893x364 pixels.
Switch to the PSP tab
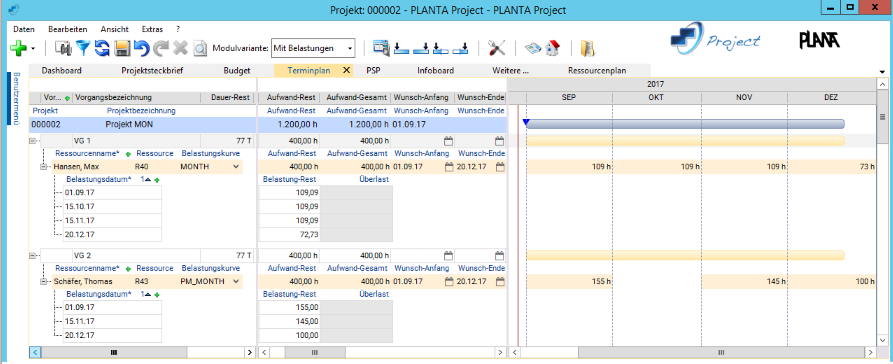pos(373,71)
